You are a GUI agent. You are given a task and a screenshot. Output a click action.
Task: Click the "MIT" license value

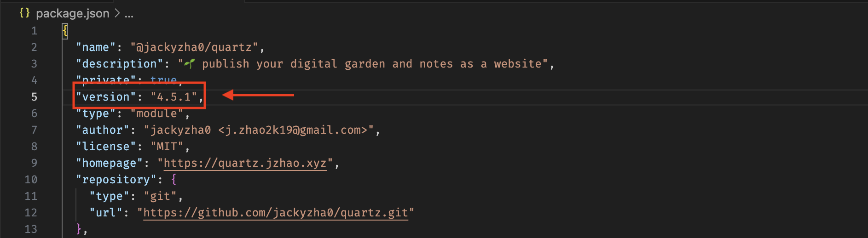[x=167, y=147]
